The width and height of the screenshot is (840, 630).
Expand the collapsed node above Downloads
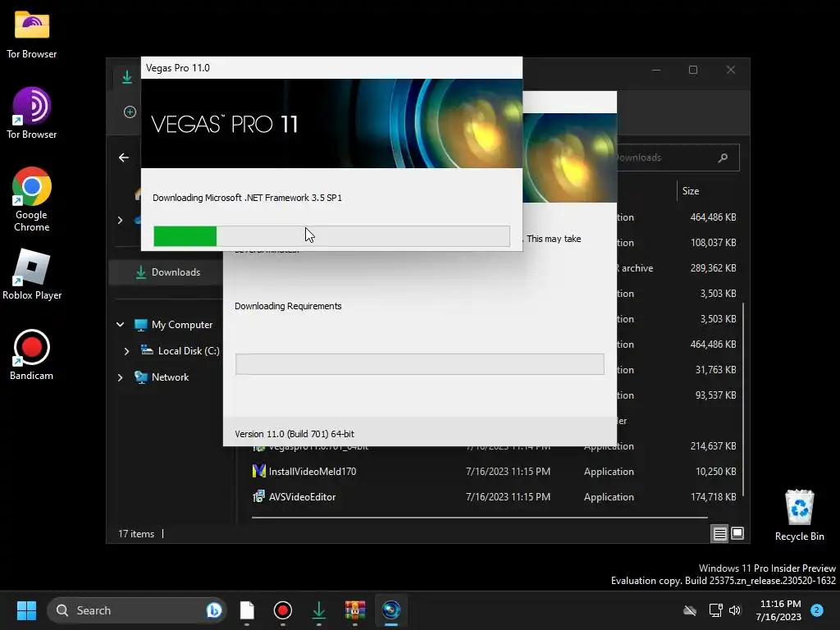coord(120,220)
